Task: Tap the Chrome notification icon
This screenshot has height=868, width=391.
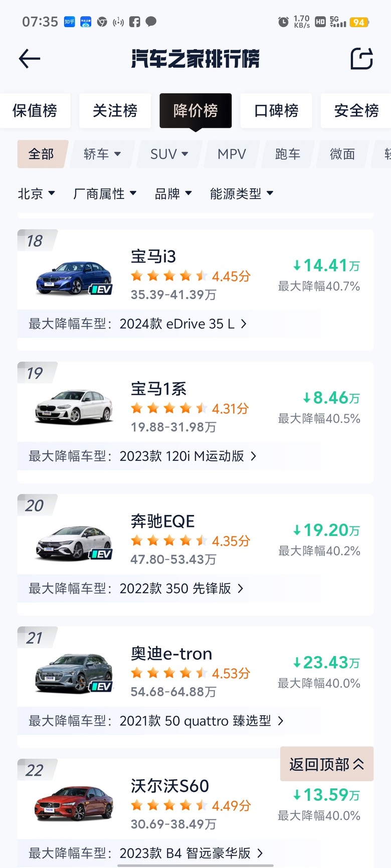Action: pyautogui.click(x=102, y=22)
